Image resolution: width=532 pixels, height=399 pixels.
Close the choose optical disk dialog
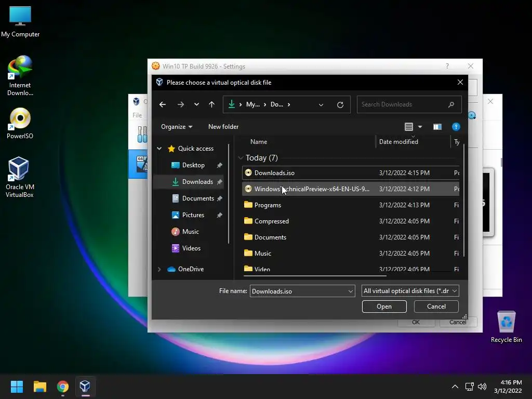click(460, 83)
